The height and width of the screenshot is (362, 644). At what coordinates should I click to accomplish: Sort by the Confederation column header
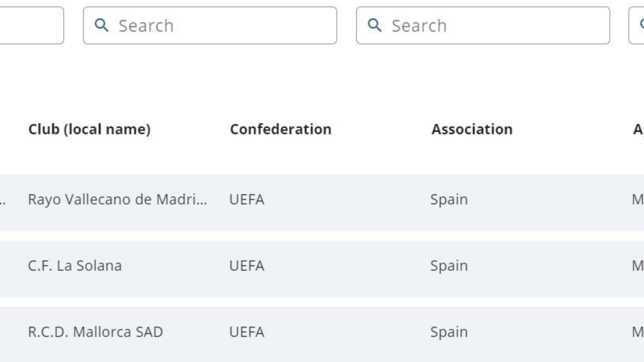point(280,129)
